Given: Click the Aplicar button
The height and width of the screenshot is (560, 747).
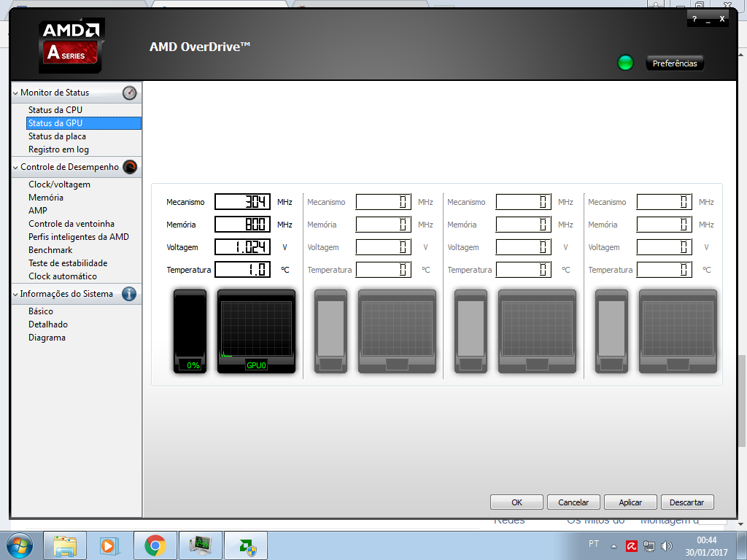Looking at the screenshot, I should pos(630,502).
